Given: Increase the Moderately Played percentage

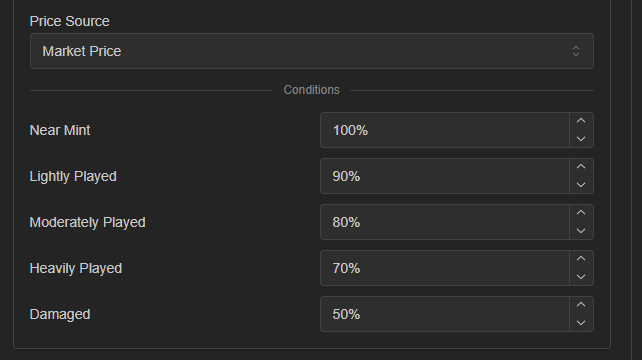Looking at the screenshot, I should point(581,213).
